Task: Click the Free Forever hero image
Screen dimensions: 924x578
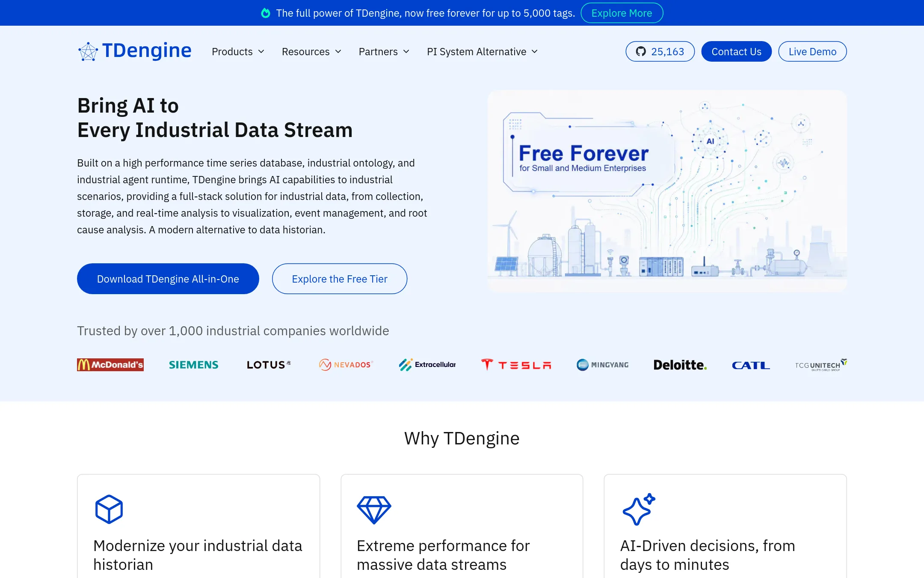Action: pyautogui.click(x=667, y=191)
